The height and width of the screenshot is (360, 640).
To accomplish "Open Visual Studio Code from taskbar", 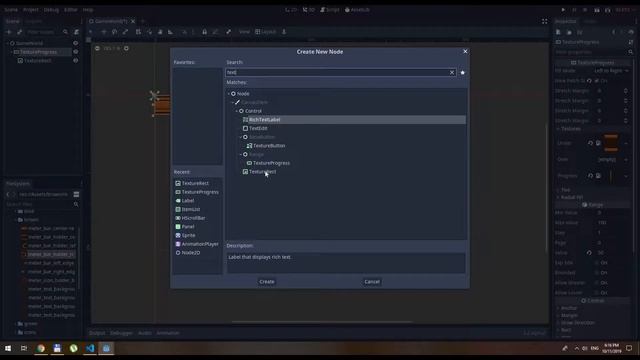I will click(x=90, y=348).
